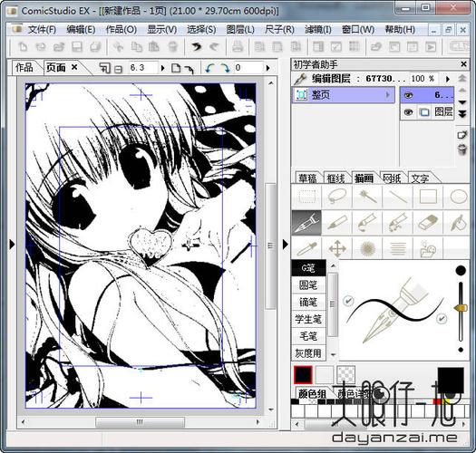Click the redo arrow in toolbar
This screenshot has width=476, height=453.
(x=214, y=47)
